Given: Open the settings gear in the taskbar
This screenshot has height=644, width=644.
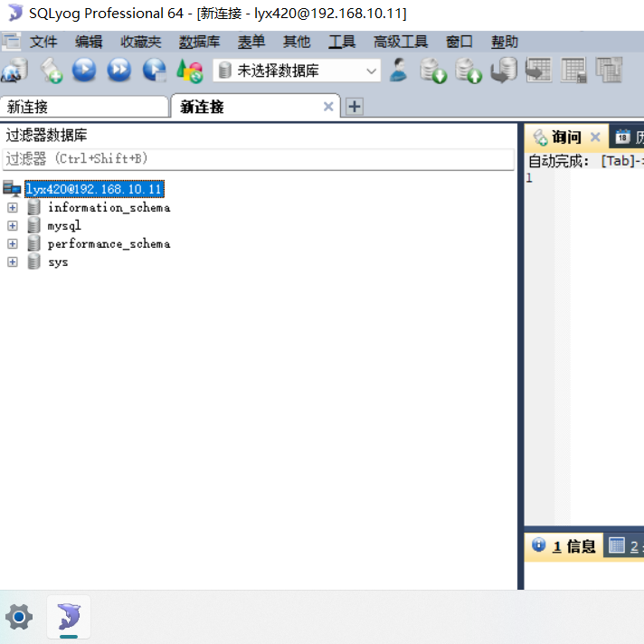Looking at the screenshot, I should pyautogui.click(x=19, y=617).
